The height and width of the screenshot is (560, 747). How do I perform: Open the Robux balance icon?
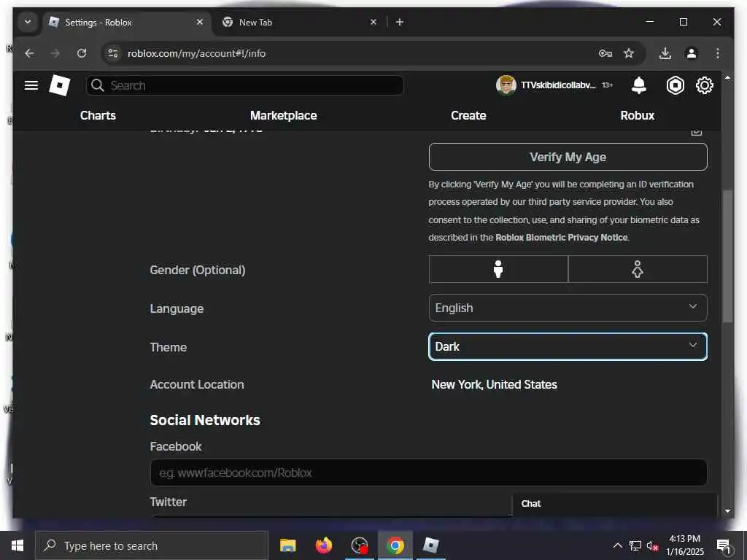[x=675, y=85]
